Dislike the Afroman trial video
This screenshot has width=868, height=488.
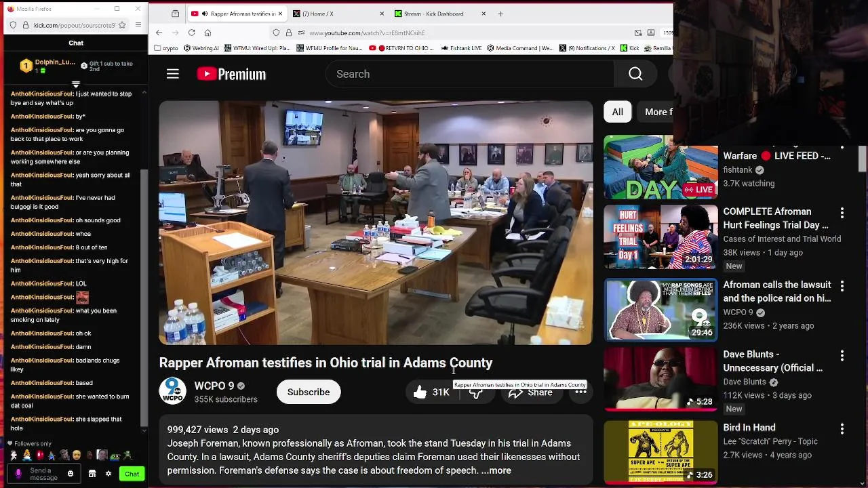pyautogui.click(x=476, y=392)
